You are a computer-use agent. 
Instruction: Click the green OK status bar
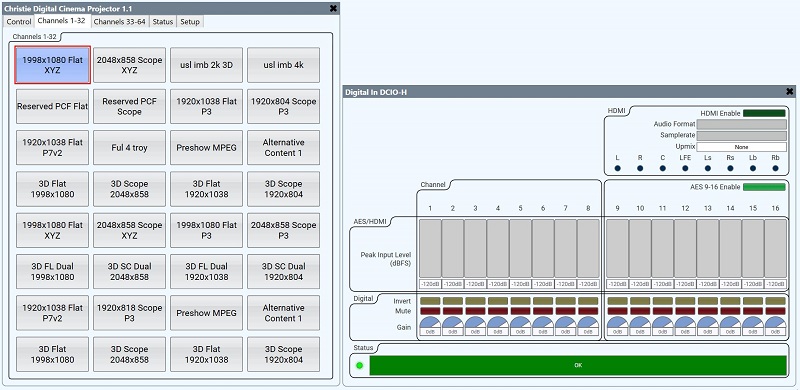(x=578, y=365)
